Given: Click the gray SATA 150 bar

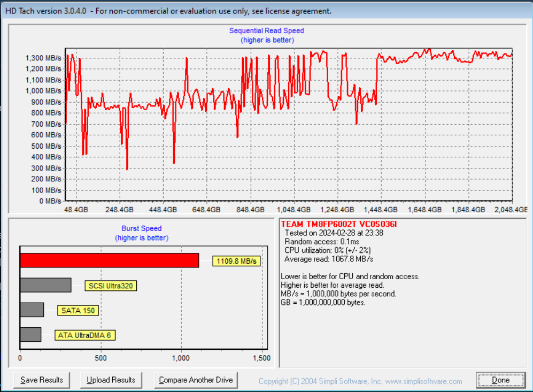Looking at the screenshot, I should click(32, 310).
